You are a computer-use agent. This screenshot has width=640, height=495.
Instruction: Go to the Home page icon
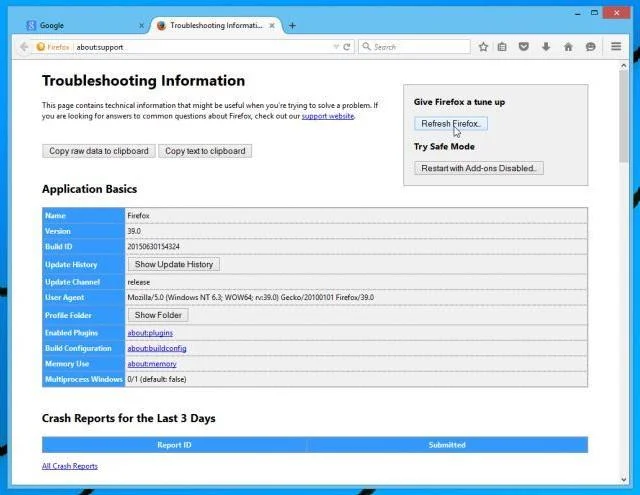point(568,47)
